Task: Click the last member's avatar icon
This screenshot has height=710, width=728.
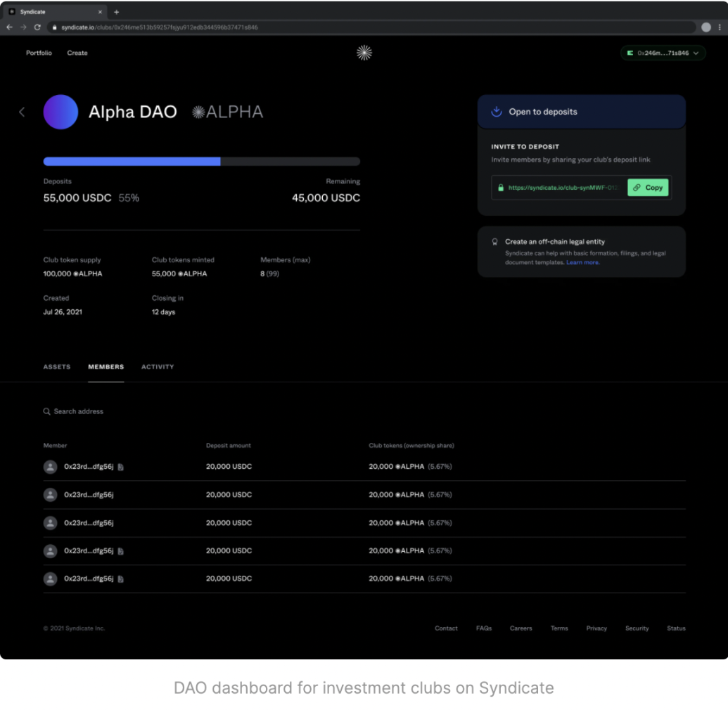Action: tap(50, 579)
